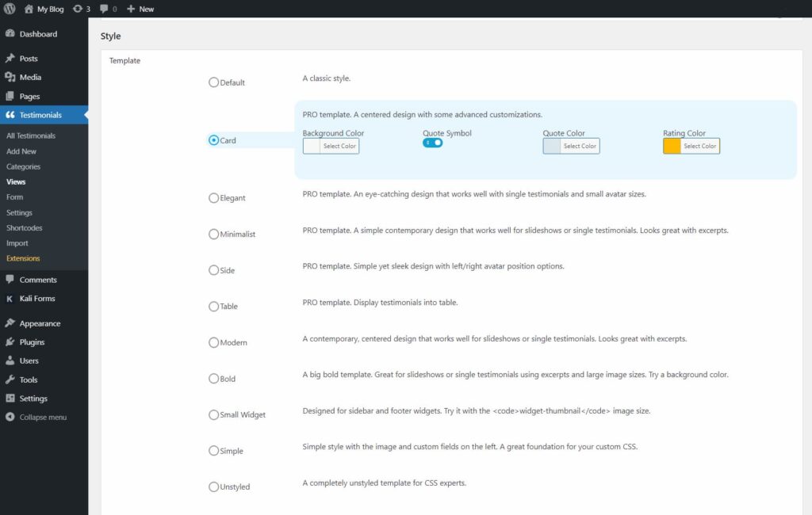The image size is (812, 515).
Task: Open the updates refresh icon
Action: (78, 9)
